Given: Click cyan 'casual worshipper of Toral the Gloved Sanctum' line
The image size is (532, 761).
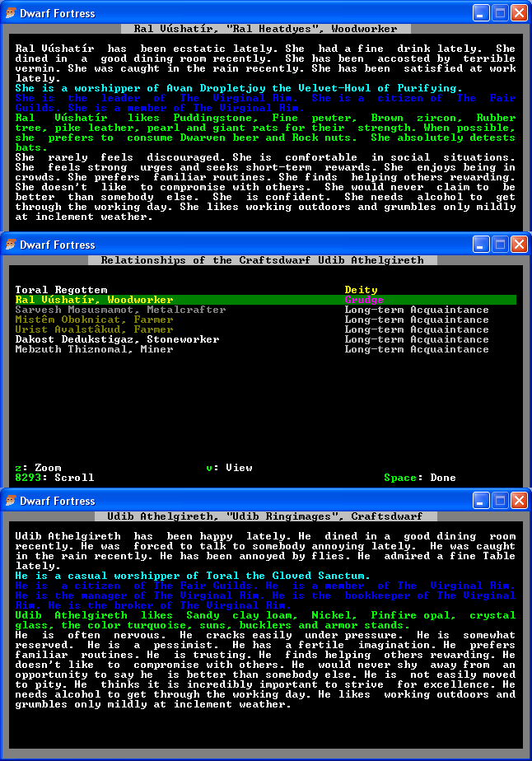Looking at the screenshot, I should [x=192, y=576].
